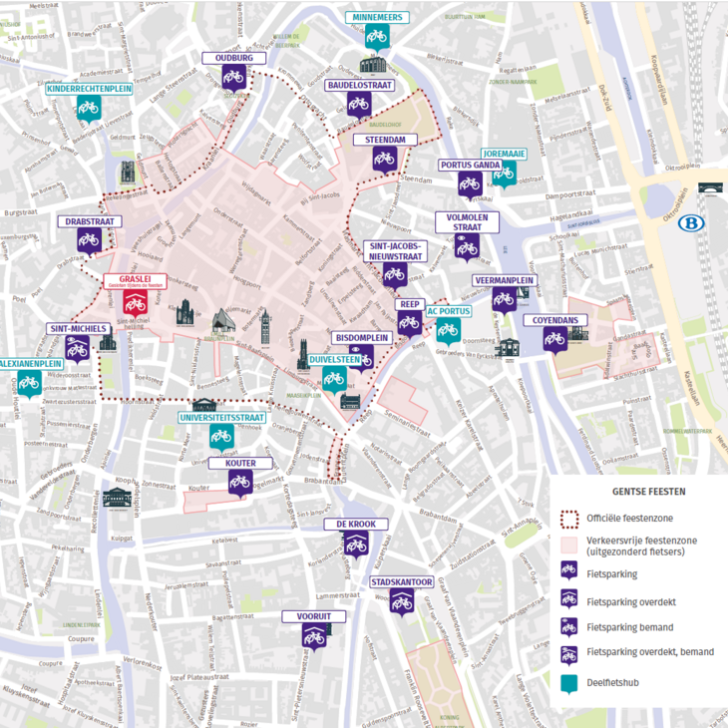The height and width of the screenshot is (728, 728).
Task: Click the Minnemeers shared bike hub icon
Action: coord(377,37)
